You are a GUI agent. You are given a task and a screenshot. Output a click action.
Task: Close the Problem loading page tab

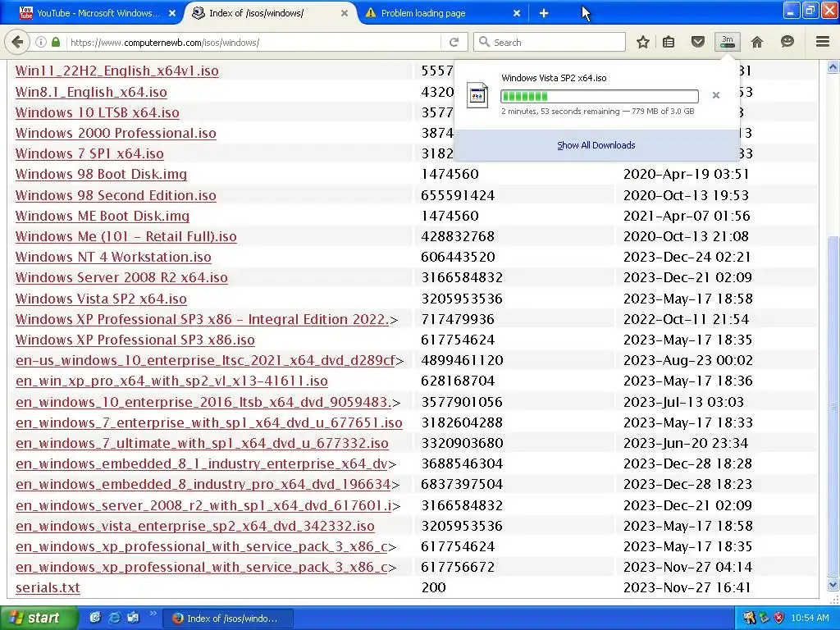point(517,13)
